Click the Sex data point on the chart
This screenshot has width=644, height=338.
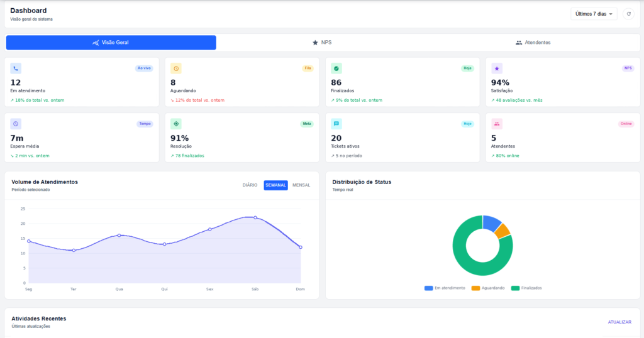(x=210, y=229)
